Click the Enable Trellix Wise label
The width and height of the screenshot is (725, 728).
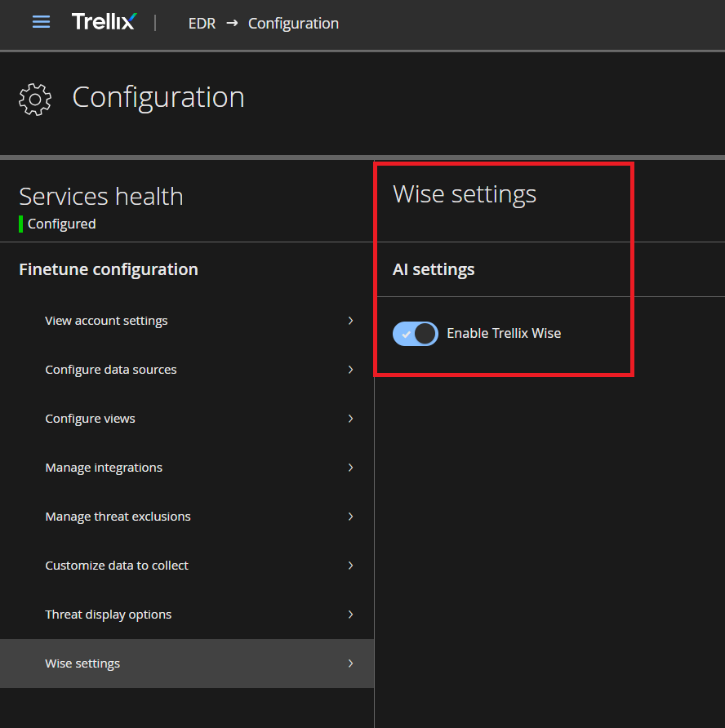504,333
